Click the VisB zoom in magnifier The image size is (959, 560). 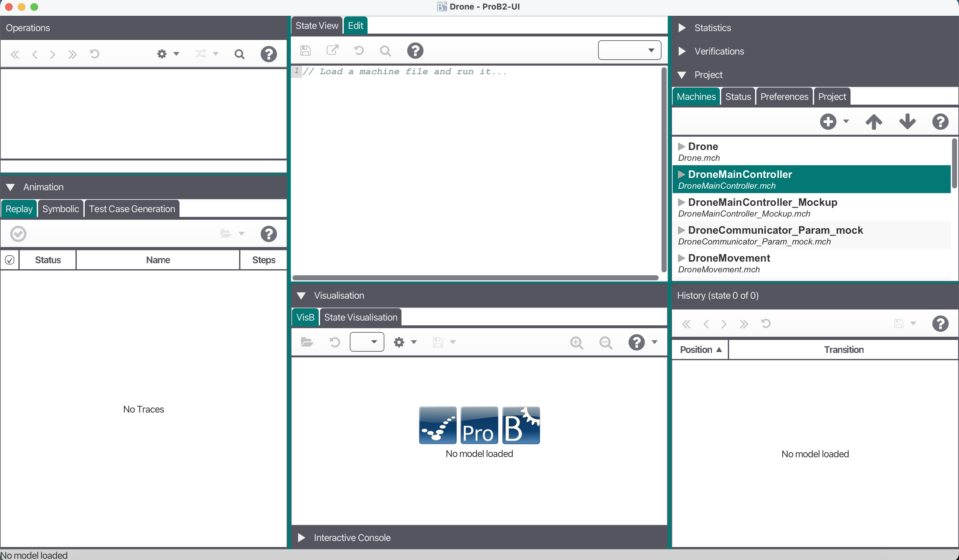tap(577, 342)
